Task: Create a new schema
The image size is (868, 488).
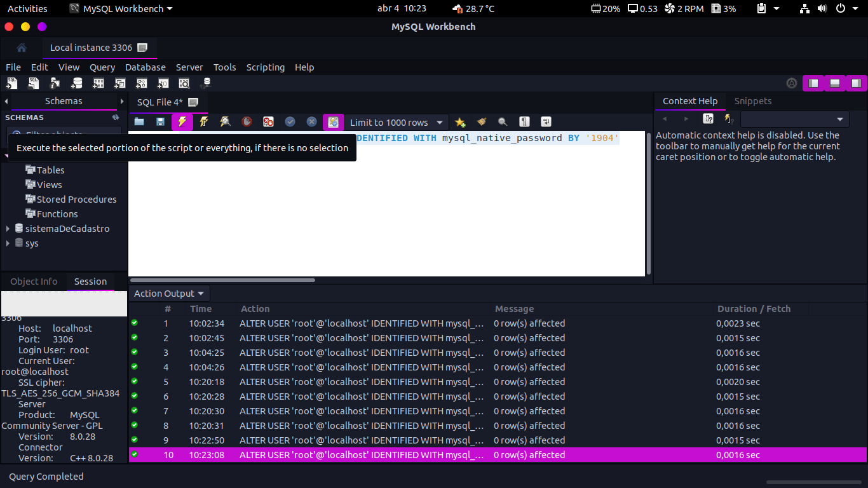Action: point(77,83)
